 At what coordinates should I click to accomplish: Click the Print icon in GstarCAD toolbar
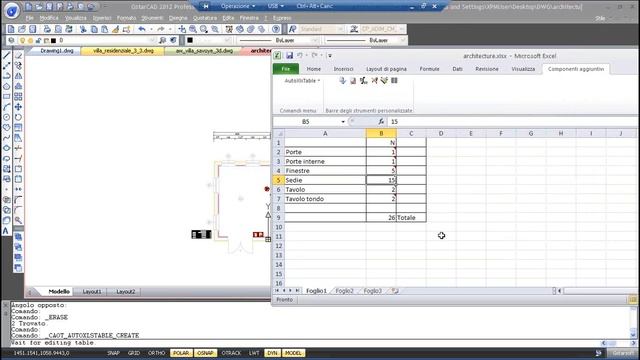(x=47, y=29)
